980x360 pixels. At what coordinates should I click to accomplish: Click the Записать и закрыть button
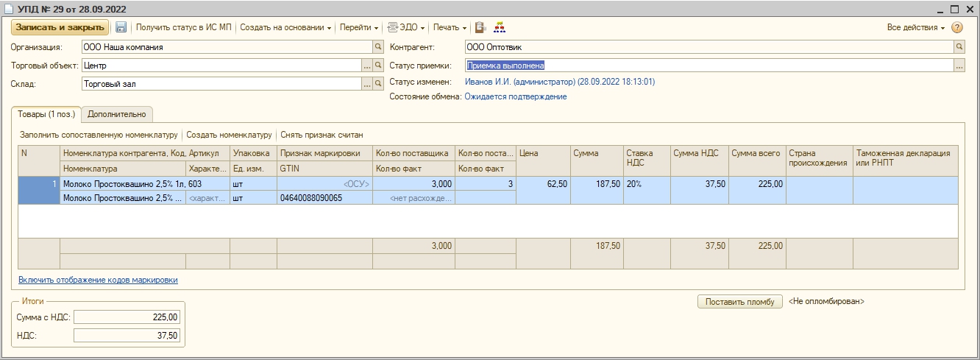pyautogui.click(x=60, y=27)
